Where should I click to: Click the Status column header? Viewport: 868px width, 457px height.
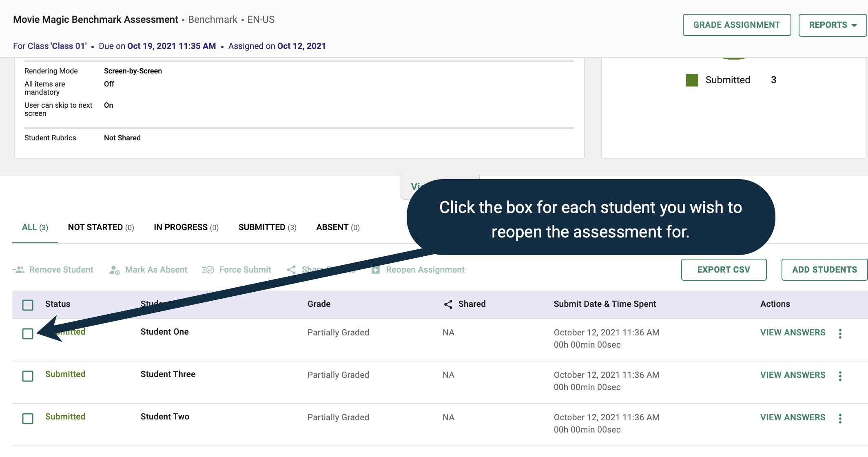pyautogui.click(x=58, y=304)
